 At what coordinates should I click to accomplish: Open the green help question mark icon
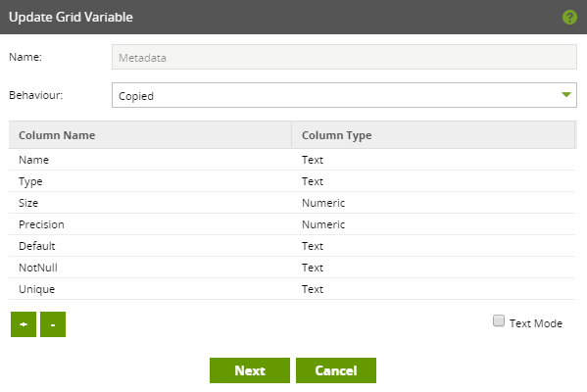[x=569, y=18]
